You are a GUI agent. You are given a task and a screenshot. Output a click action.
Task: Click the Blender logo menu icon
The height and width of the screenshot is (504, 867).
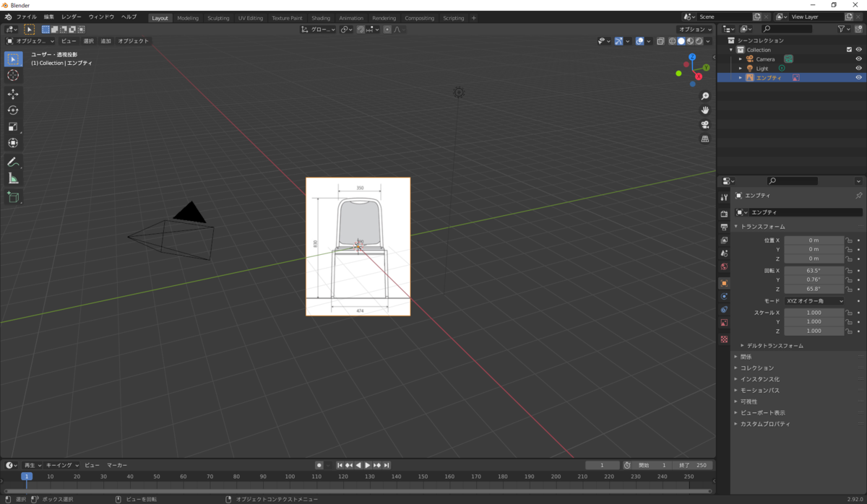point(7,17)
